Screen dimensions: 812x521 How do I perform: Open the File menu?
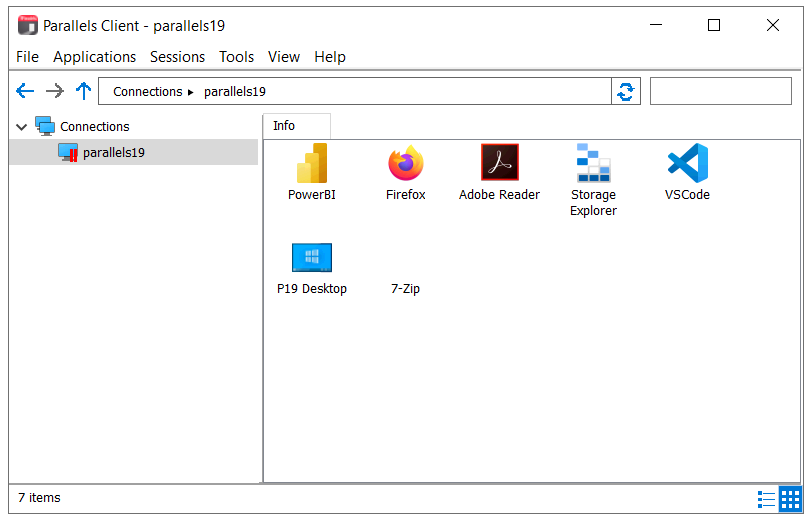(27, 56)
